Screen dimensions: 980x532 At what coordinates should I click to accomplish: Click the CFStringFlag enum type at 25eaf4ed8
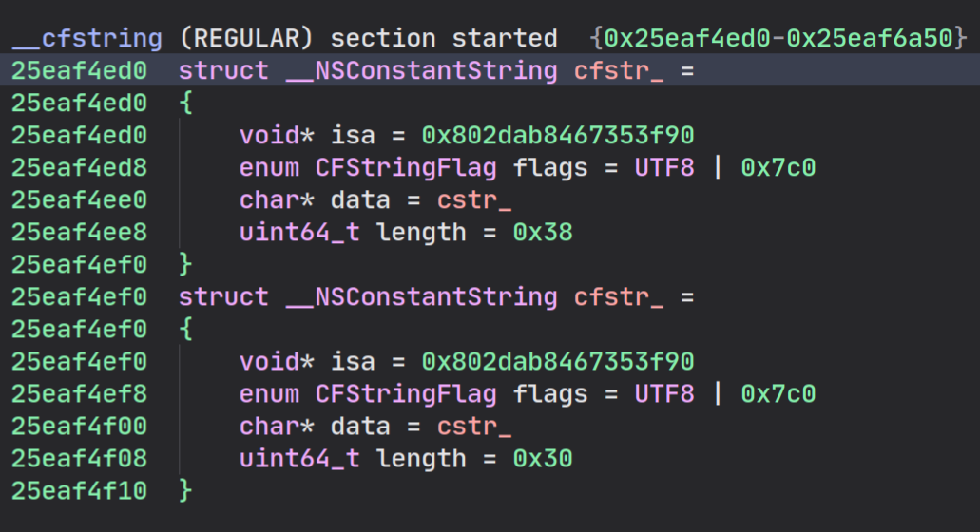(x=406, y=168)
